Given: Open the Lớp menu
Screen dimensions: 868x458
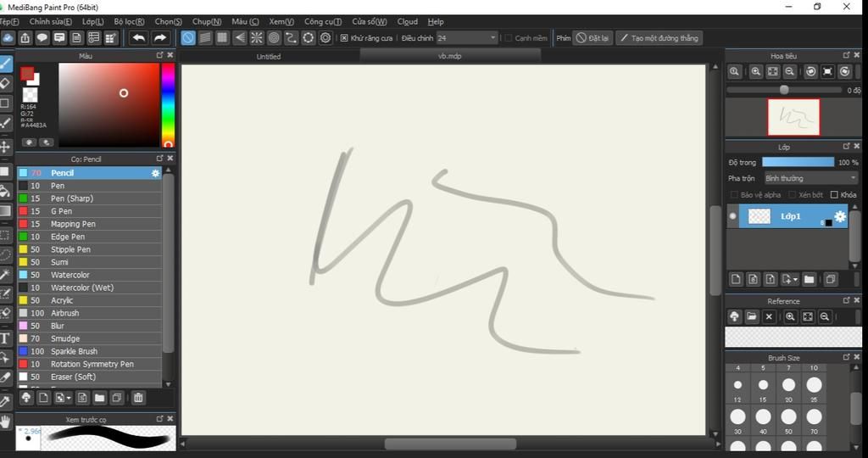Looking at the screenshot, I should (x=93, y=21).
